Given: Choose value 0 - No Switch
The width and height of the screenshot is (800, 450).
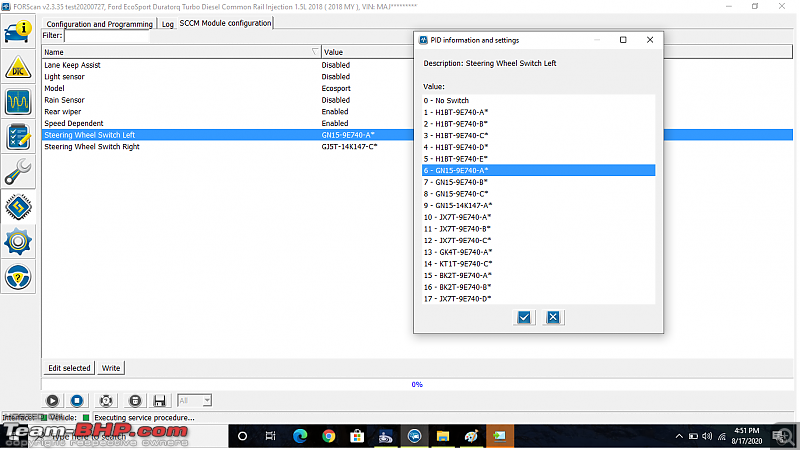Looking at the screenshot, I should pyautogui.click(x=538, y=101).
